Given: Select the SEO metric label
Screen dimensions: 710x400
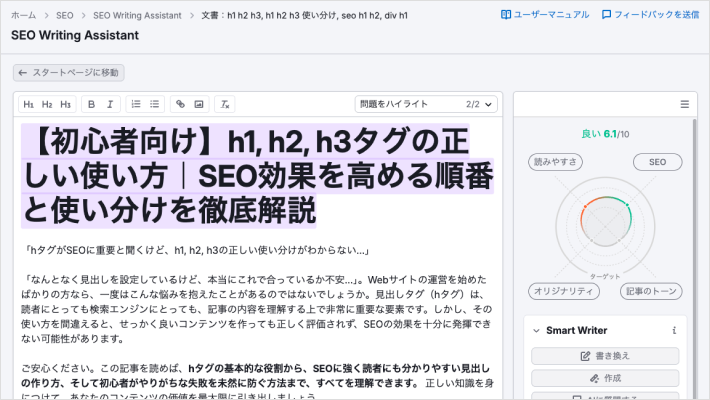Looking at the screenshot, I should pos(657,162).
